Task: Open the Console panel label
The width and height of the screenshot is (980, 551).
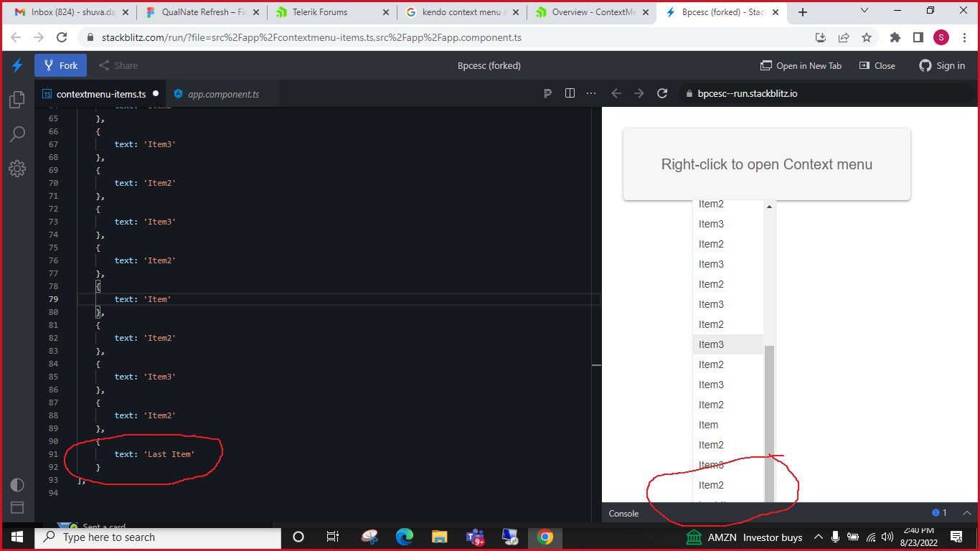Action: click(x=623, y=513)
